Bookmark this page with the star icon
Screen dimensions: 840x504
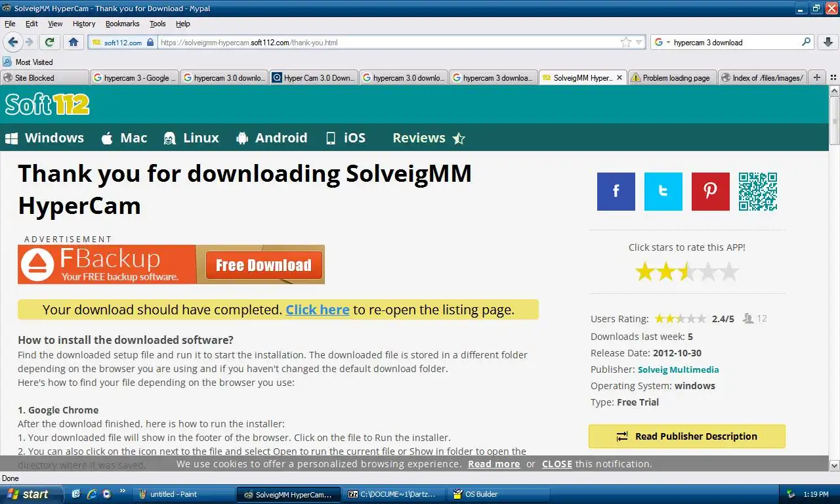pyautogui.click(x=626, y=42)
